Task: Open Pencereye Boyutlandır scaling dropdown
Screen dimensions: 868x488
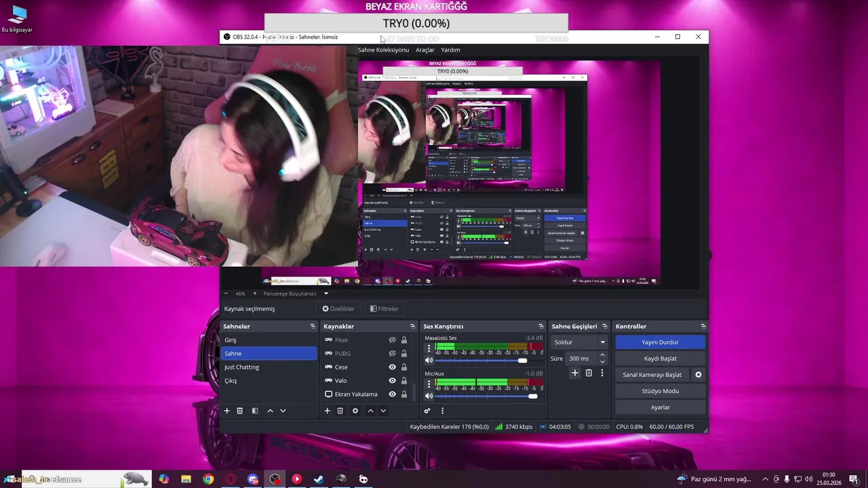Action: (296, 293)
